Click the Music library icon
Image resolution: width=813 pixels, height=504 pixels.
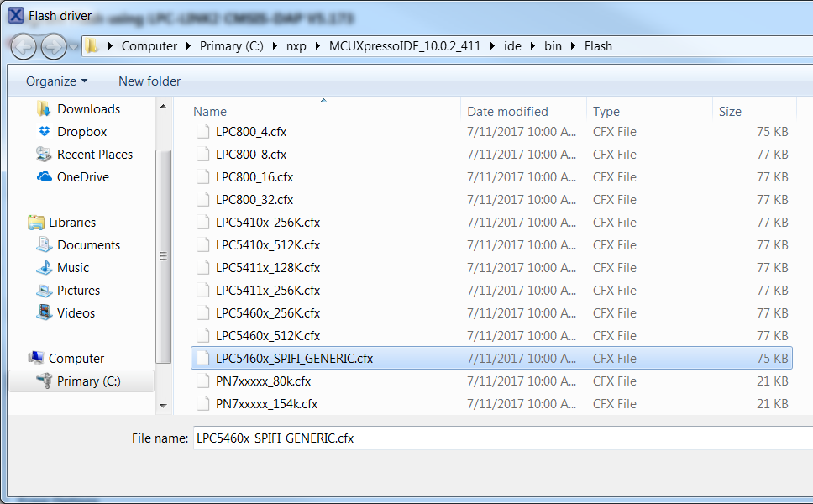(44, 268)
